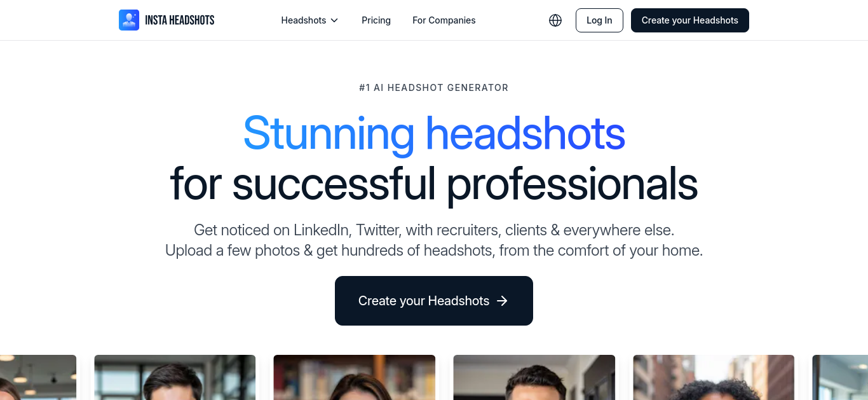Click the large Create your Headshots button
This screenshot has width=868, height=400.
click(x=434, y=301)
